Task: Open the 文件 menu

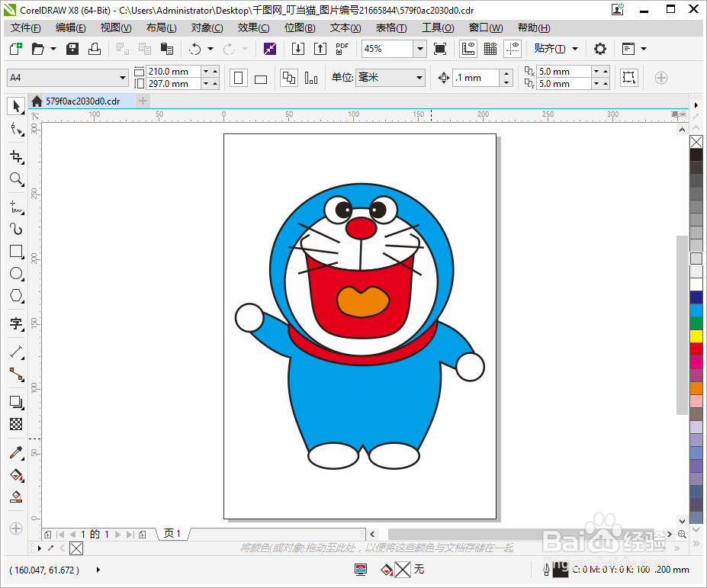Action: tap(25, 28)
